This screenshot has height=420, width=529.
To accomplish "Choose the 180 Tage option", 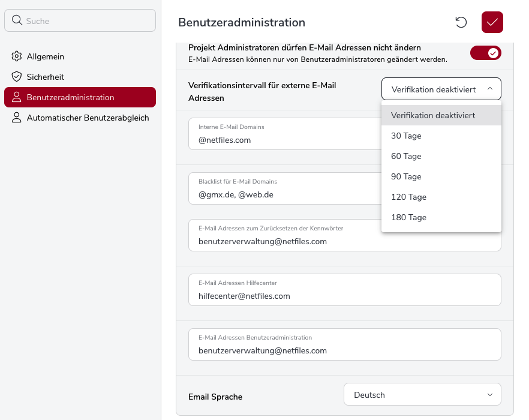I will coord(408,217).
